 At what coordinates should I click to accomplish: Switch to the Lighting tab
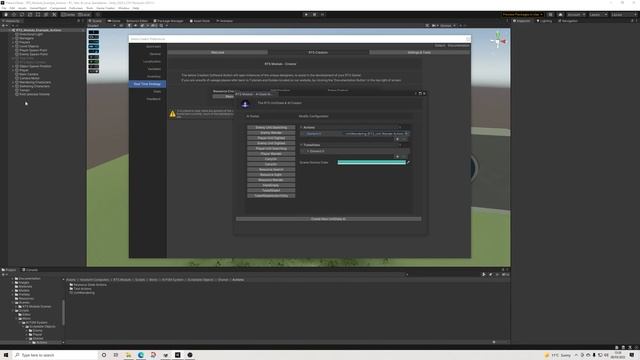point(544,21)
